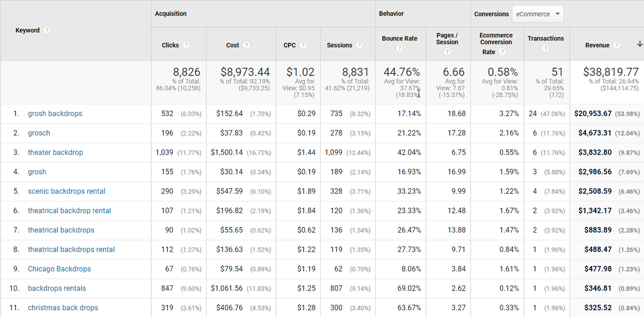Click the Behavior group header
644x317 pixels.
(391, 13)
